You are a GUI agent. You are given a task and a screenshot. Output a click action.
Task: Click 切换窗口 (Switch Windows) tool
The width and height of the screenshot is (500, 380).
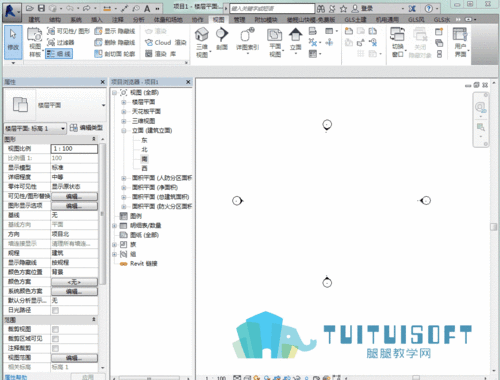(x=397, y=43)
